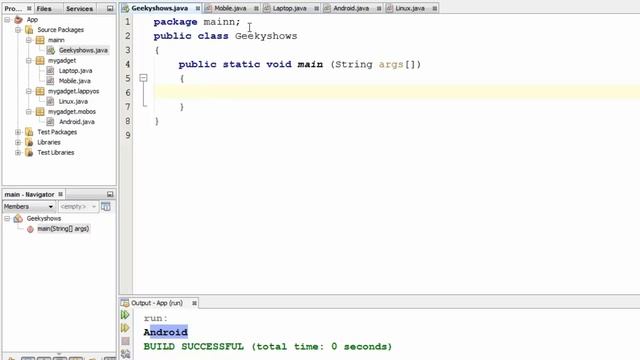Screen dimensions: 640x360
Task: Expand the Libraries node
Action: pos(18,142)
